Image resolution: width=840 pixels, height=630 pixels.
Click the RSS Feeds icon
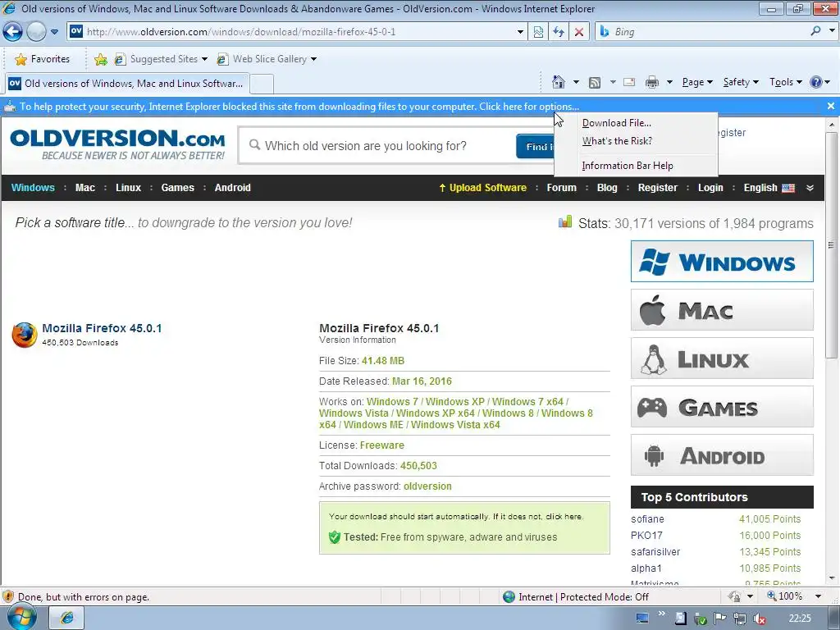point(595,82)
